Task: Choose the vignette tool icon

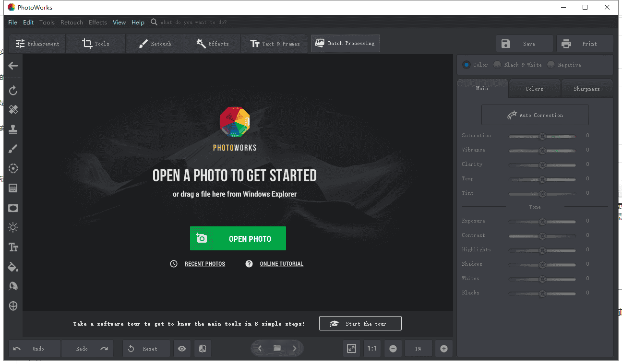Action: pyautogui.click(x=13, y=208)
